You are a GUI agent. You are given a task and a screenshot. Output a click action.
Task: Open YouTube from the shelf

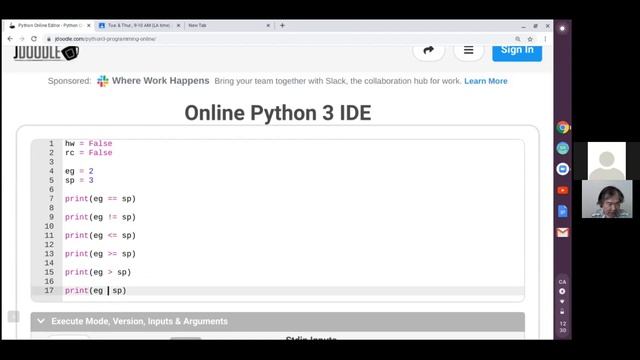pos(562,190)
